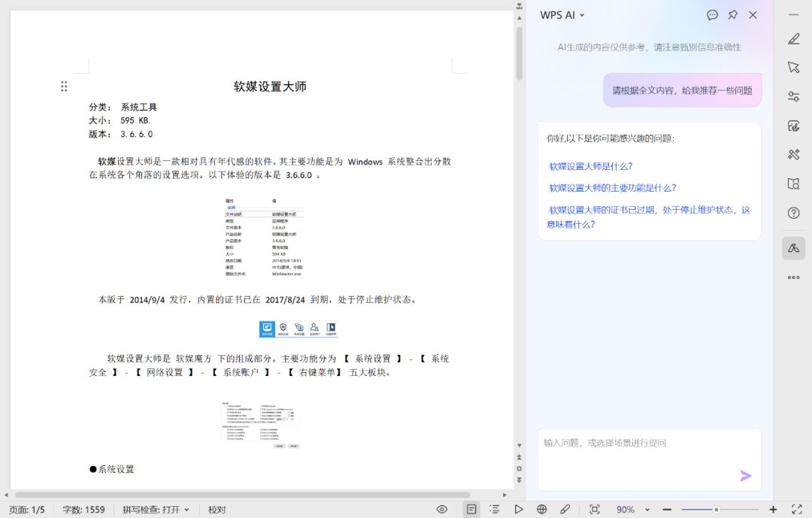Switch to web layout globe icon

tap(541, 510)
